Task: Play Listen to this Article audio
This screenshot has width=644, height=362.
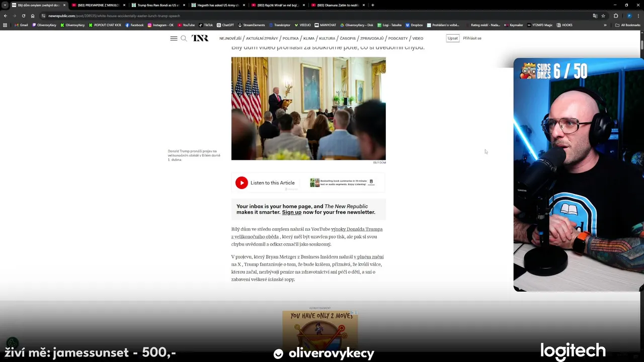Action: tap(242, 183)
